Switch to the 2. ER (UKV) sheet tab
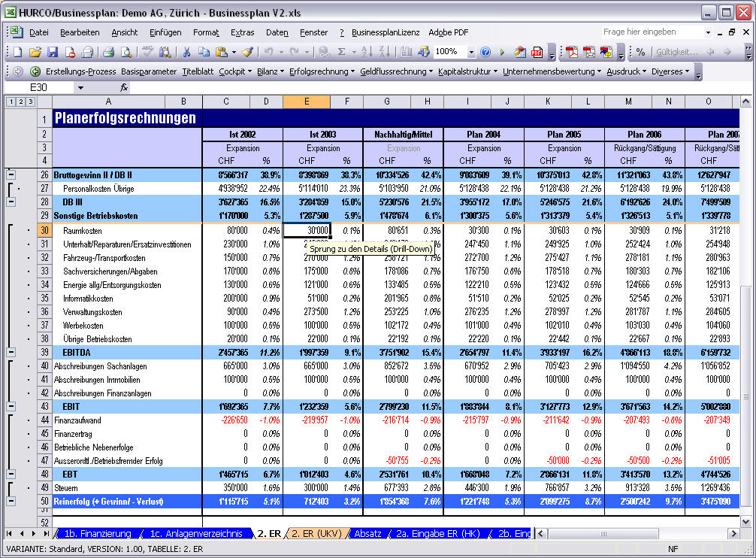The image size is (756, 558). [x=316, y=533]
